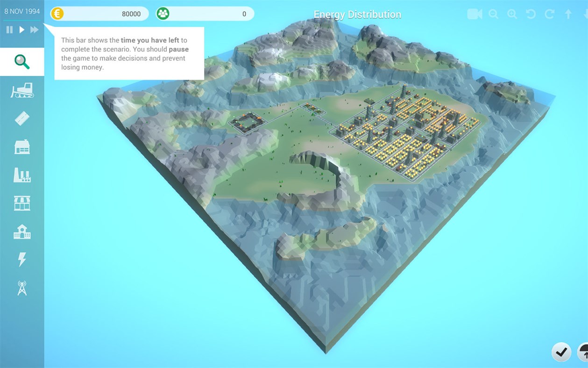Zoom in using the plus magnifier
Viewport: 588px width, 368px height.
511,14
